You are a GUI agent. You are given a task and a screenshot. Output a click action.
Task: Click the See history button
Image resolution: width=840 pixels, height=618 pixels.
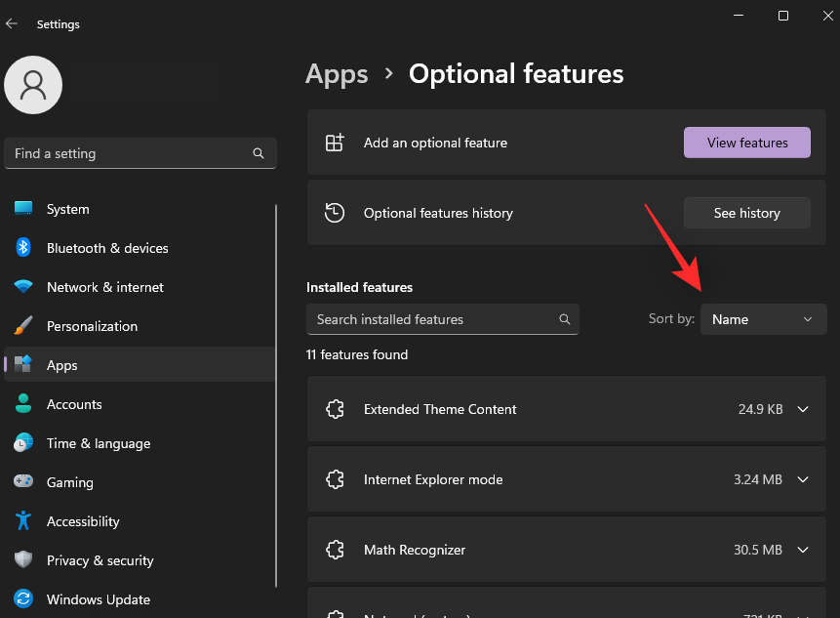pyautogui.click(x=746, y=213)
